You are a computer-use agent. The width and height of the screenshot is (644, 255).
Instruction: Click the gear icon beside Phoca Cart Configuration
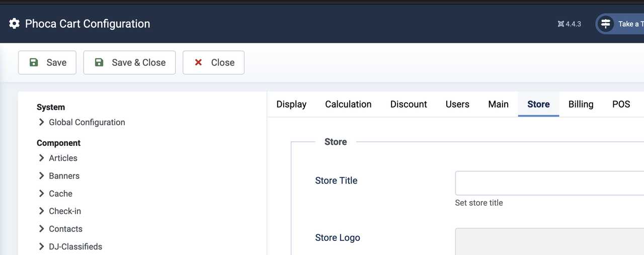point(14,24)
